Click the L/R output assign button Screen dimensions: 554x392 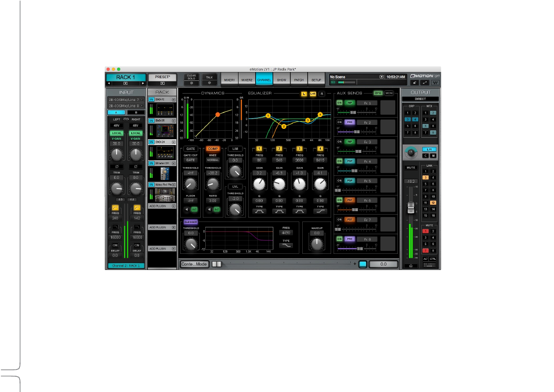pos(429,149)
